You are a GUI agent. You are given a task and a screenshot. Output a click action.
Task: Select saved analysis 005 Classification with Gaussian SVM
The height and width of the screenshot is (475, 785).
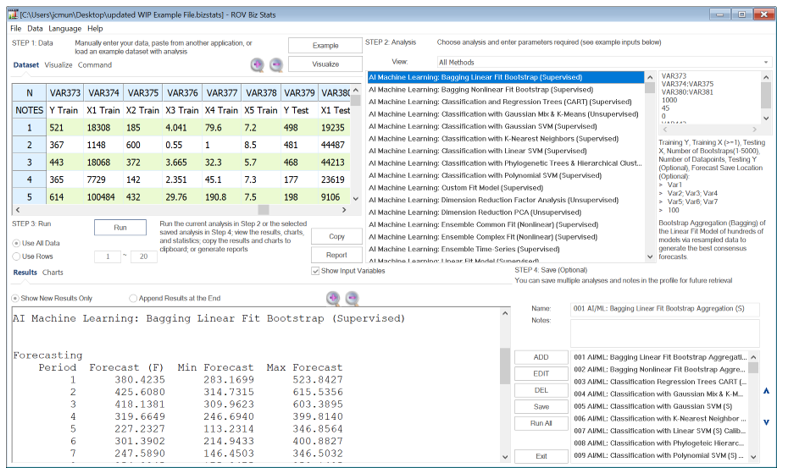[659, 406]
